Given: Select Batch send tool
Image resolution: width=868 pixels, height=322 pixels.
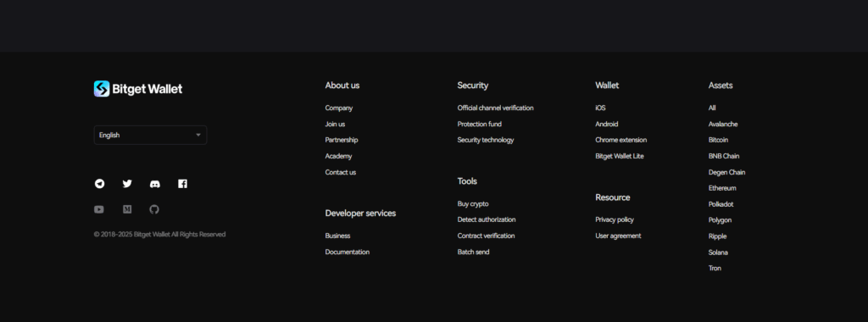Looking at the screenshot, I should [x=473, y=252].
